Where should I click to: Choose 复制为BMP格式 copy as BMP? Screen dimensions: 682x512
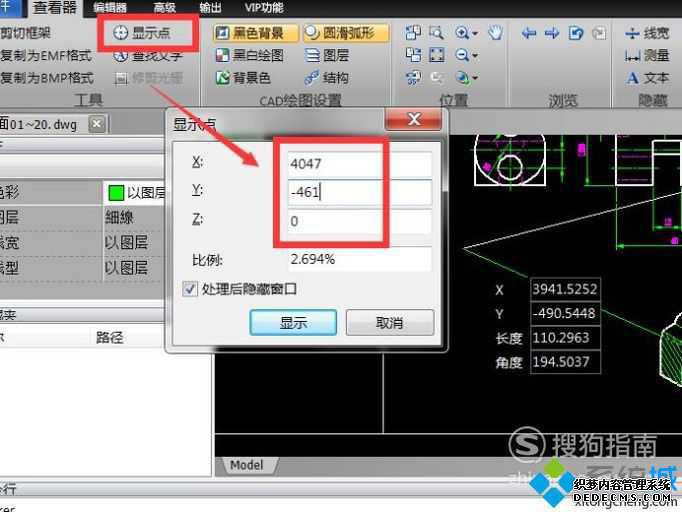coord(47,78)
